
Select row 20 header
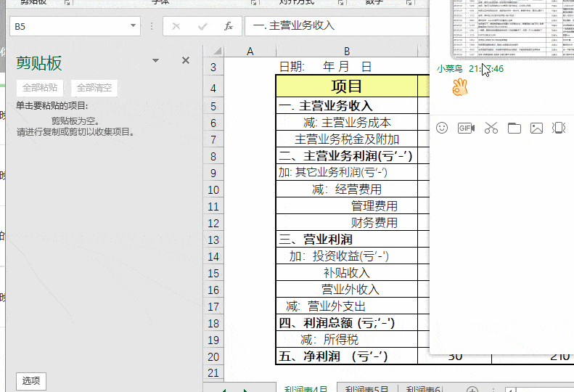pyautogui.click(x=213, y=357)
